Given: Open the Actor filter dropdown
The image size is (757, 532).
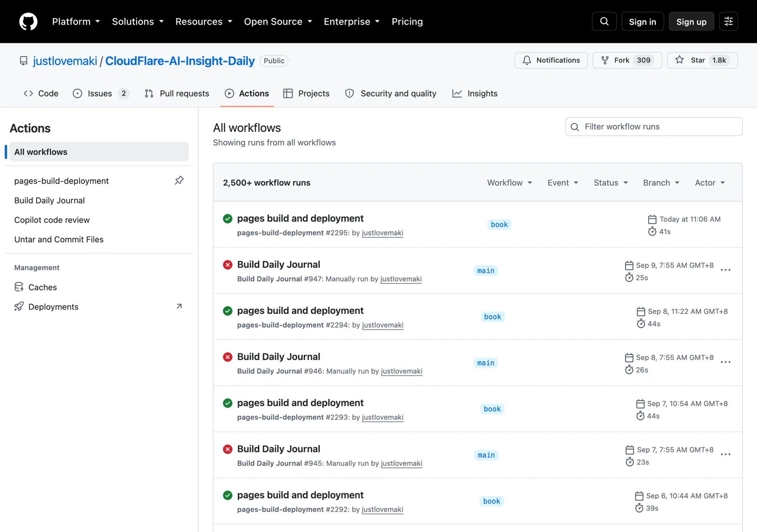Looking at the screenshot, I should coord(710,183).
